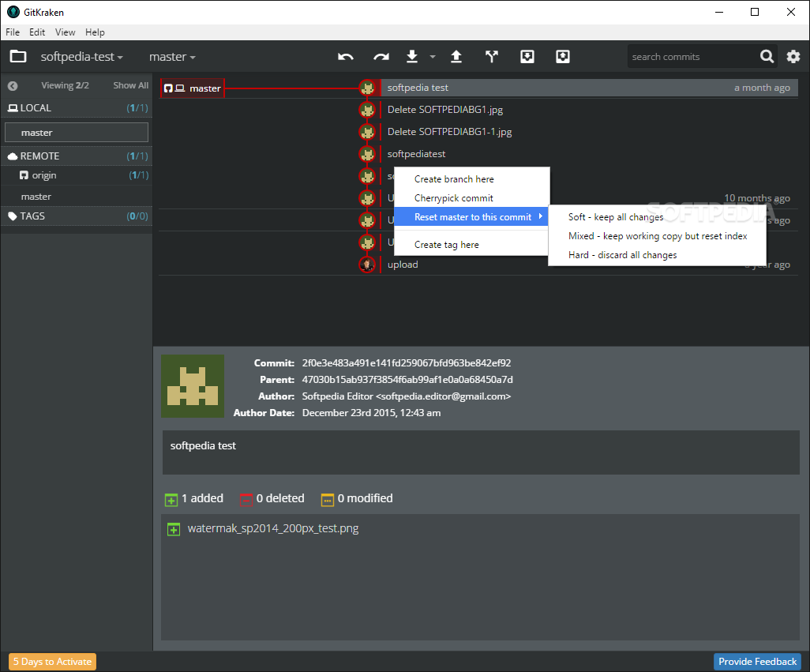Click the LOCAL laptop icon
Viewport: 810px width, 672px height.
click(x=13, y=108)
